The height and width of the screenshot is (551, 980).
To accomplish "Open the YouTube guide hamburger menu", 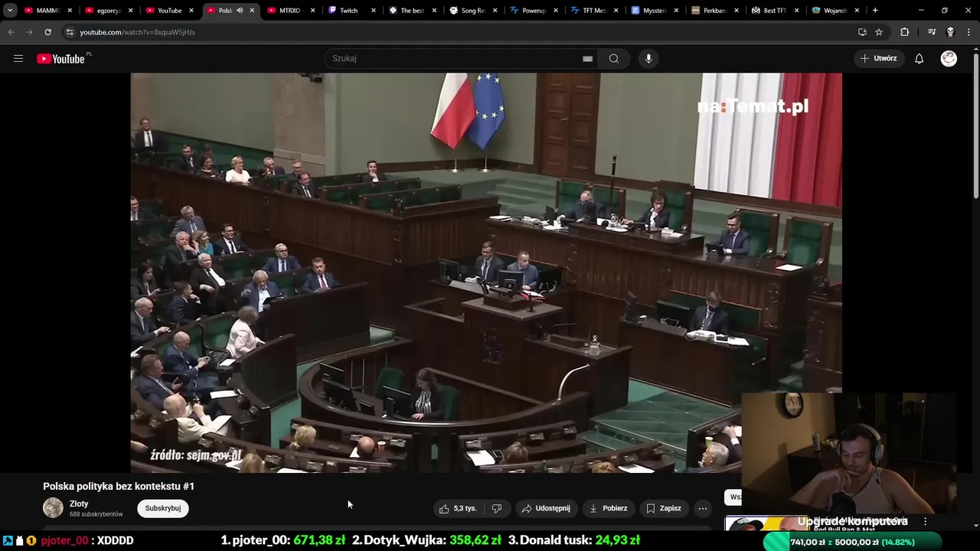I will [18, 58].
